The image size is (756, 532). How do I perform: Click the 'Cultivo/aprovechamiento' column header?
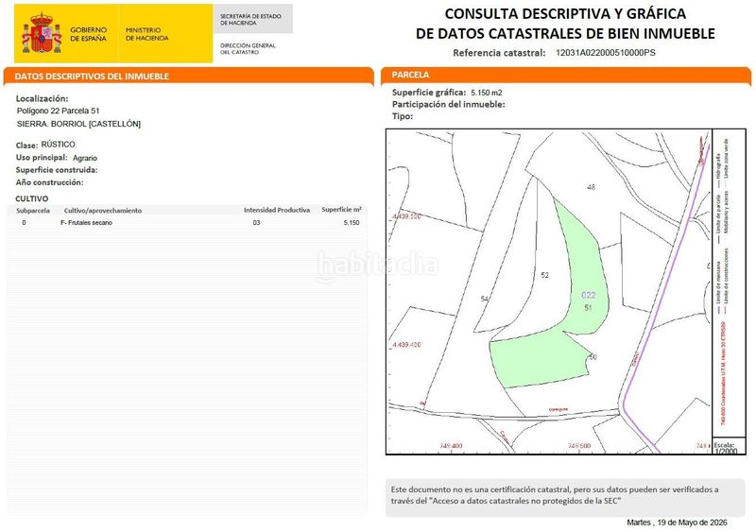103,211
